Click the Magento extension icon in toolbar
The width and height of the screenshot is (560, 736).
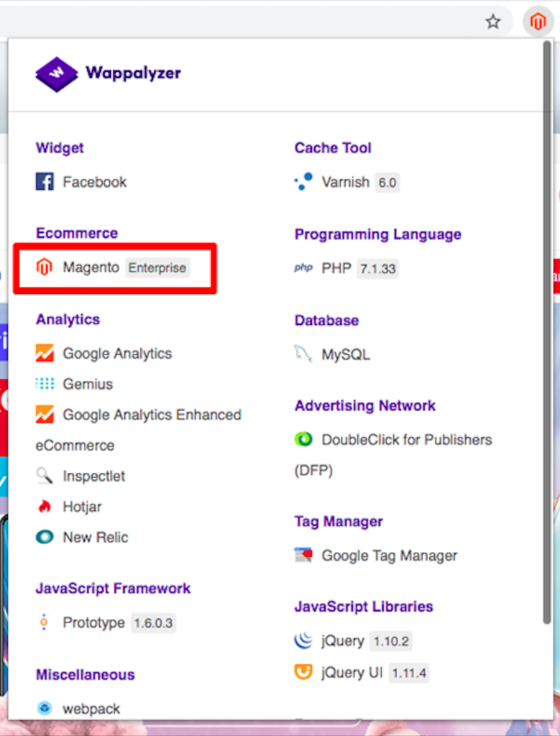pyautogui.click(x=538, y=22)
